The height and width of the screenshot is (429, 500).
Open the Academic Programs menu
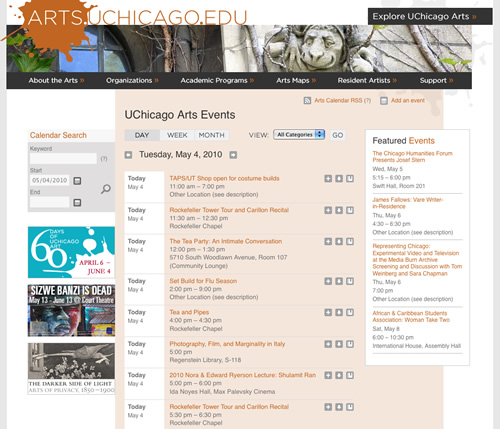[217, 80]
